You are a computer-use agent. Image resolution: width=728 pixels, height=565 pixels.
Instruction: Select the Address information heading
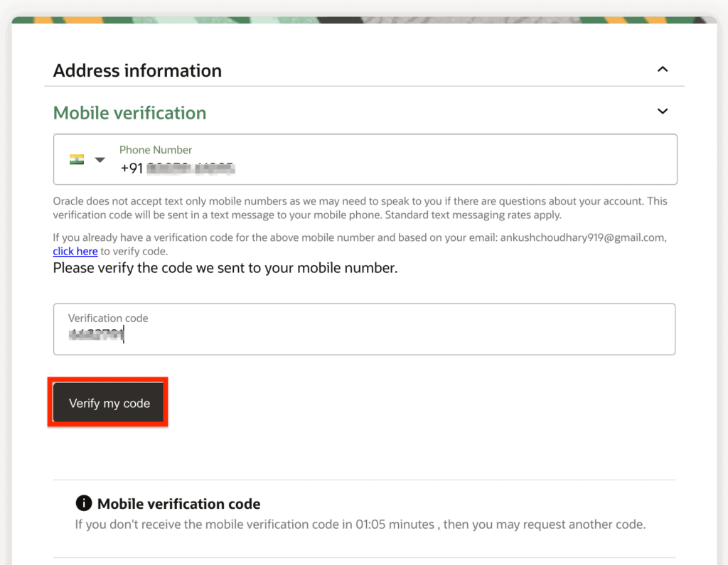point(137,71)
